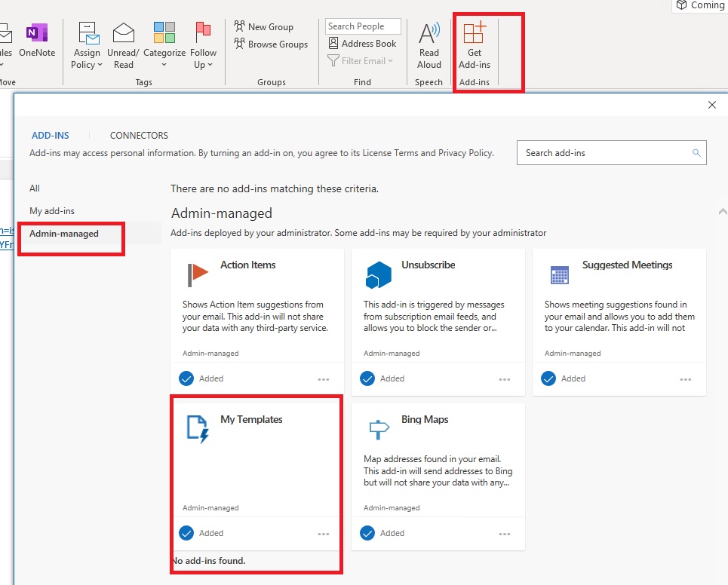Open more options for Action Items

[324, 379]
